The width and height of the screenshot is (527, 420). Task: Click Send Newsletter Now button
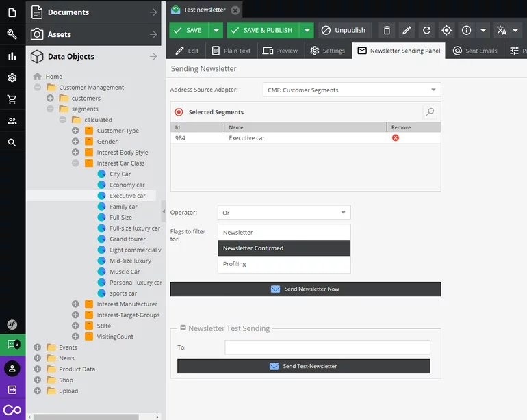[x=305, y=289]
